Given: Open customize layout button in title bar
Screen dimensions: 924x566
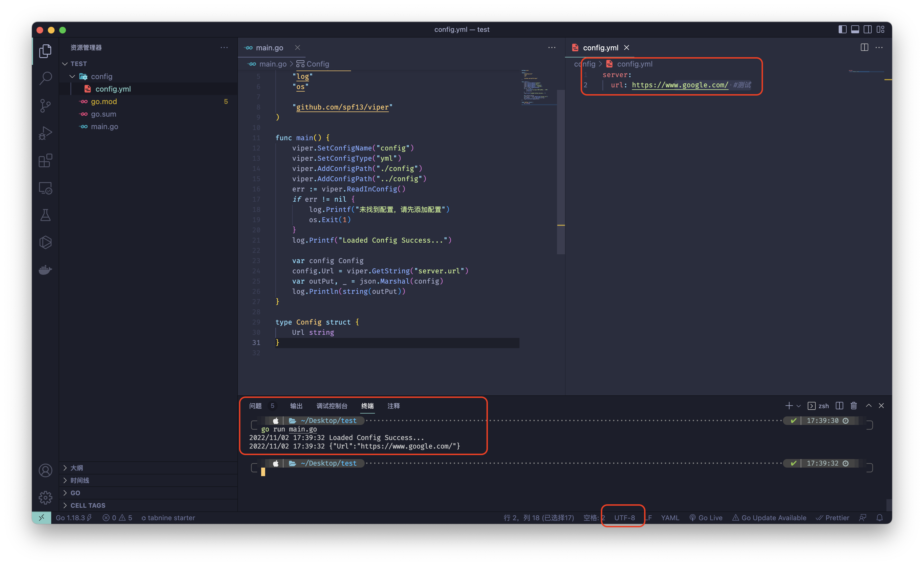Looking at the screenshot, I should point(880,29).
